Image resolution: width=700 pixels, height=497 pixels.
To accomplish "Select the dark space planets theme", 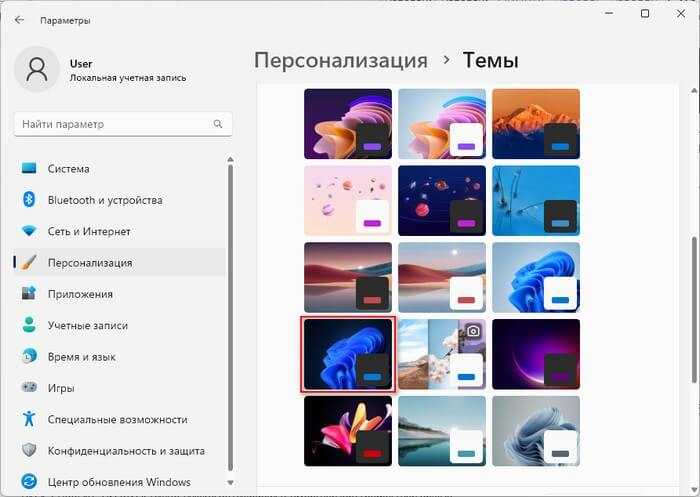I will coord(442,200).
